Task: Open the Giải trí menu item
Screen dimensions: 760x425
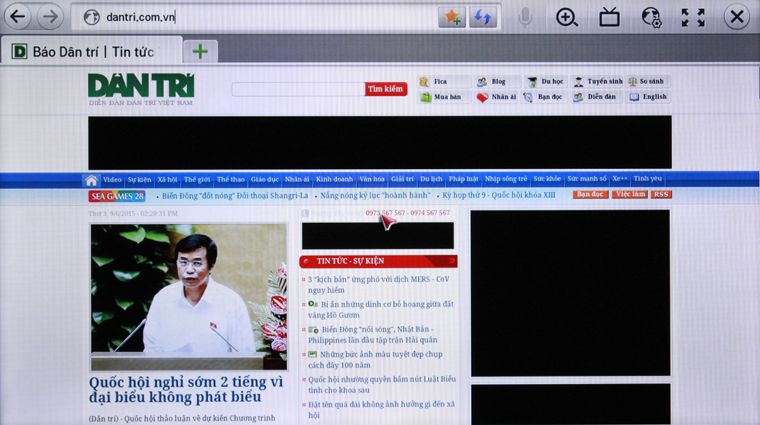Action: (402, 179)
